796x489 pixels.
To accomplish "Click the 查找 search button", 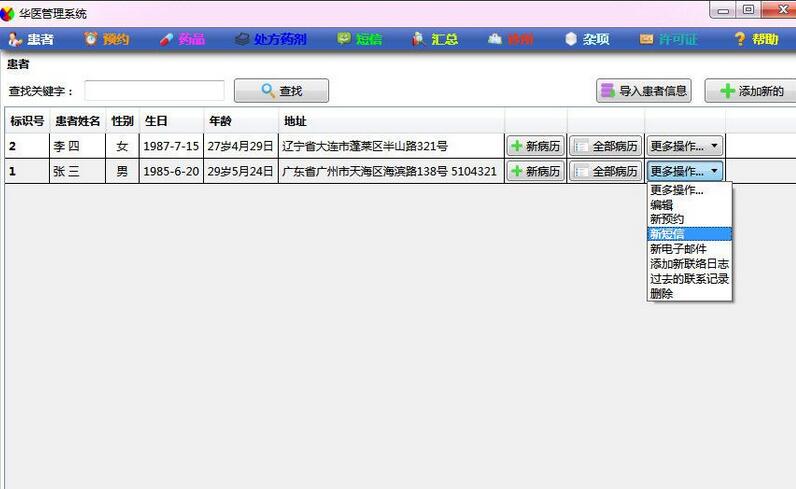I will 281,90.
